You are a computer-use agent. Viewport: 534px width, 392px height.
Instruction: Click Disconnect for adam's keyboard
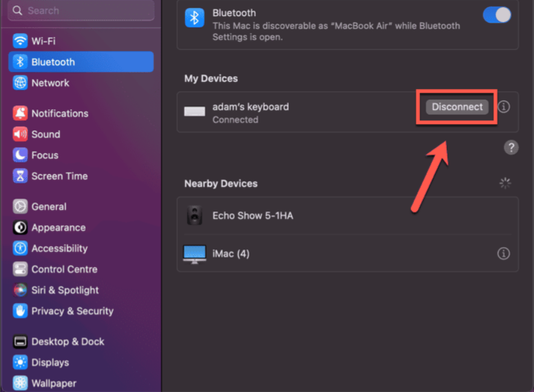coord(456,107)
